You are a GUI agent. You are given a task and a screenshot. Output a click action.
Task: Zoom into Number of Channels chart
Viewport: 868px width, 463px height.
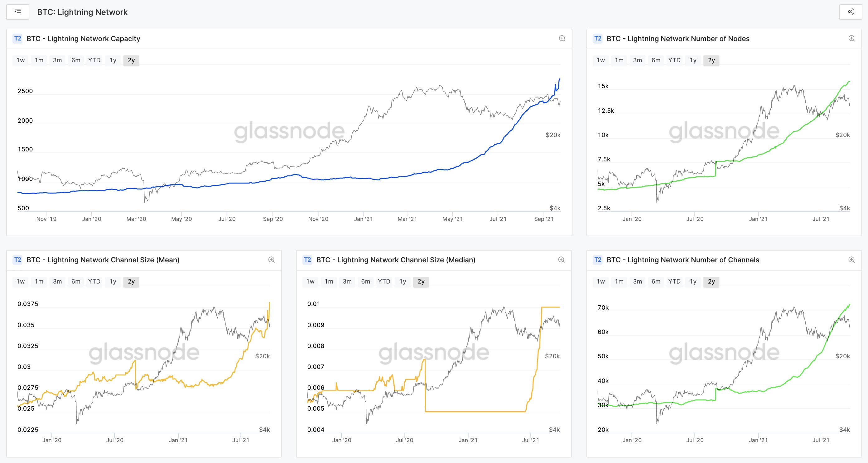coord(851,260)
